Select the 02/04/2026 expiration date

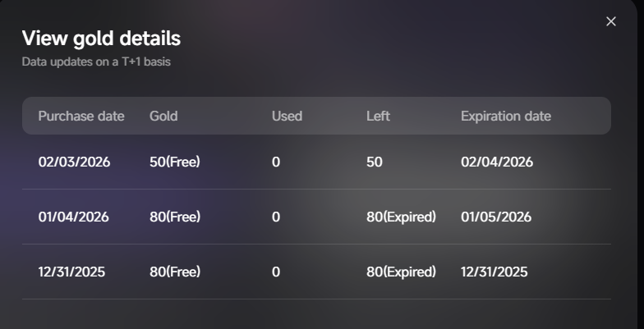tap(496, 162)
